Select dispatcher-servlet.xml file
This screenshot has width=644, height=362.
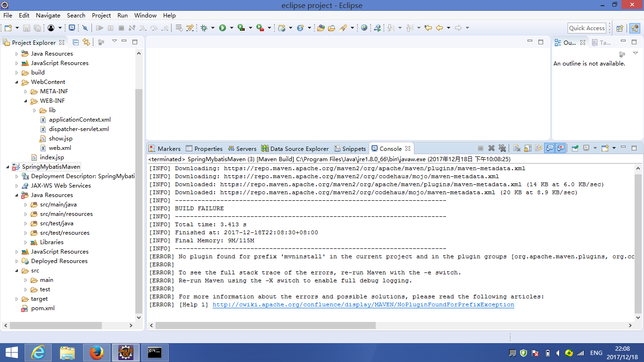tap(74, 129)
